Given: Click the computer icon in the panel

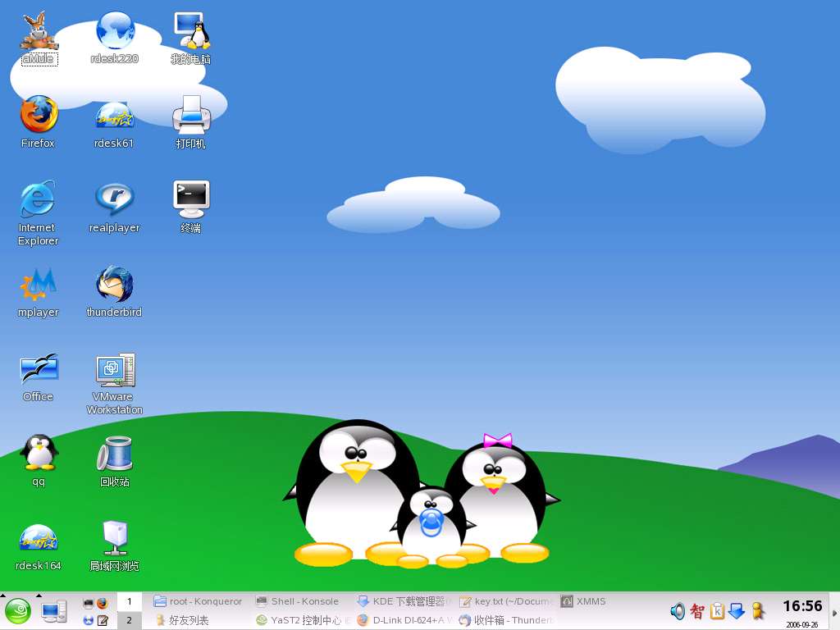Looking at the screenshot, I should click(54, 611).
